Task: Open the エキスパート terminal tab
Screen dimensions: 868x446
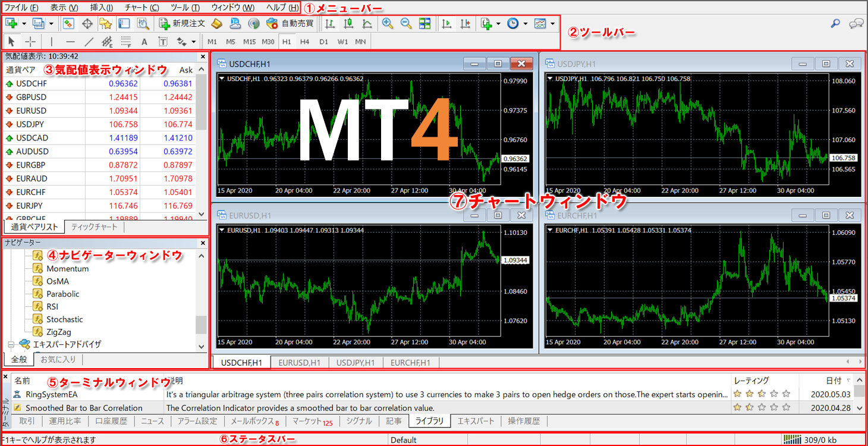Action: click(475, 421)
